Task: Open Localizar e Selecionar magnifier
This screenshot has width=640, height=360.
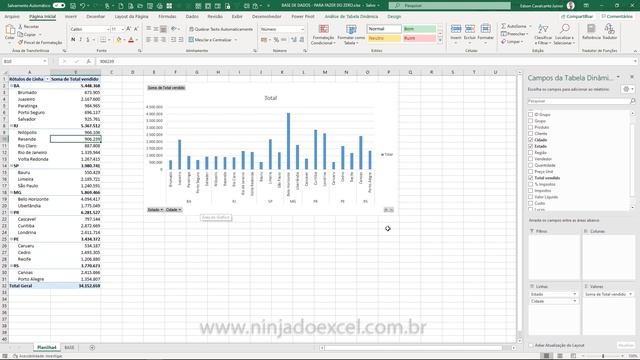Action: click(564, 34)
